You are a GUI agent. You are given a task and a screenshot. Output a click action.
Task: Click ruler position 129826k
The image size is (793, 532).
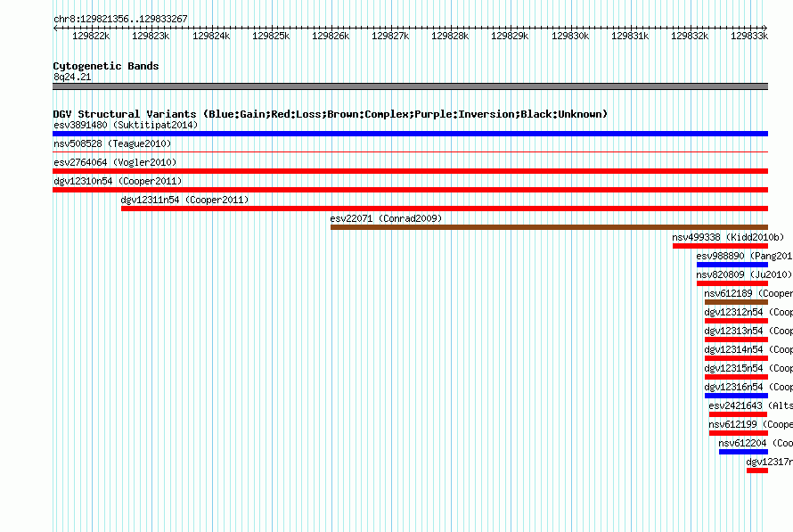coord(331,36)
